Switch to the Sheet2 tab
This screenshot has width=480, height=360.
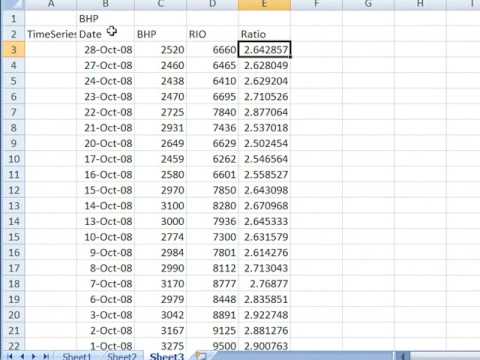(122, 356)
